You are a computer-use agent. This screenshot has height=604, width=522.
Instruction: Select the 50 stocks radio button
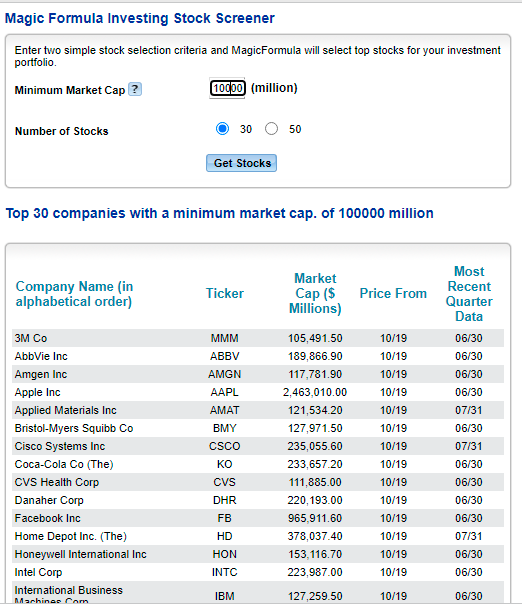[271, 129]
